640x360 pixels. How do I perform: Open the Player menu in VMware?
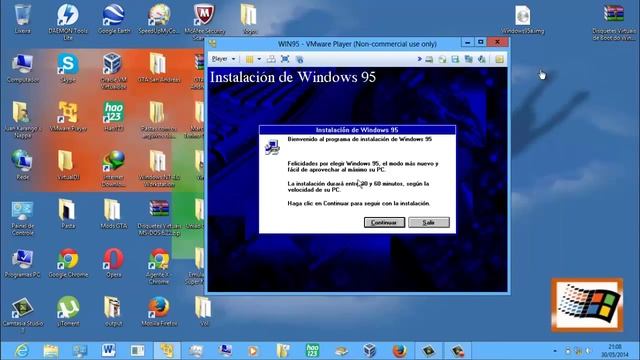[x=223, y=59]
